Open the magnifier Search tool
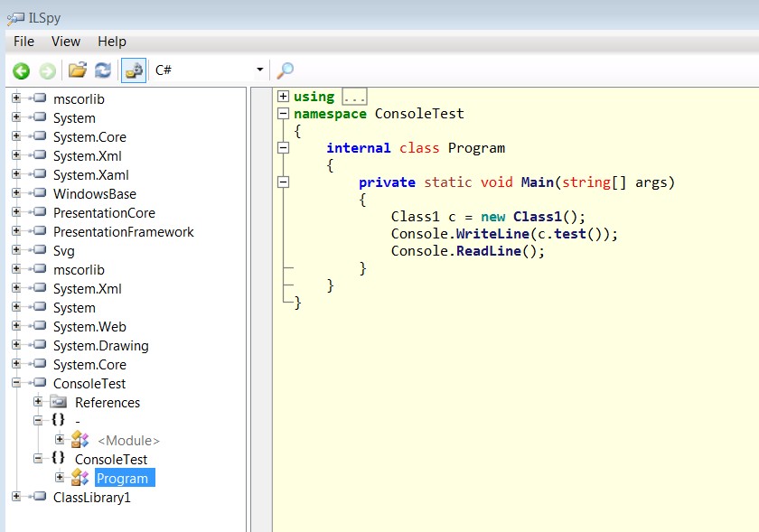The height and width of the screenshot is (532, 759). 285,70
